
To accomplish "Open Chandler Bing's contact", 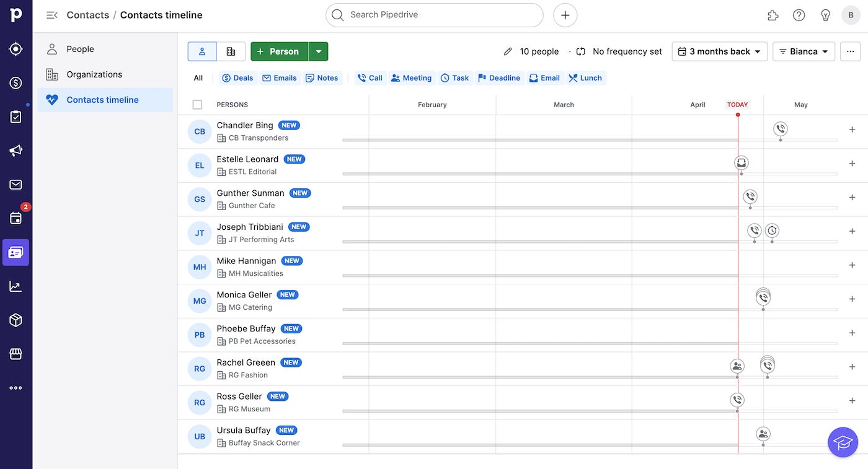I will point(245,125).
